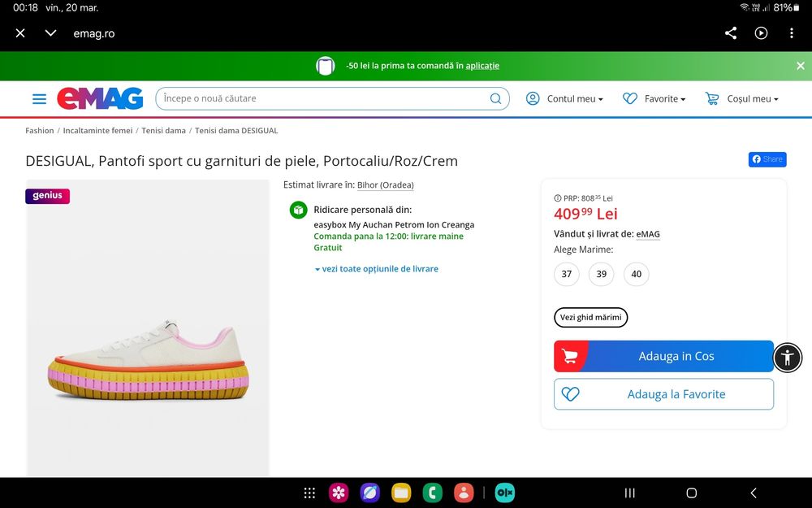Tap the Facebook Share button
Viewport: 812px width, 508px height.
coord(767,159)
